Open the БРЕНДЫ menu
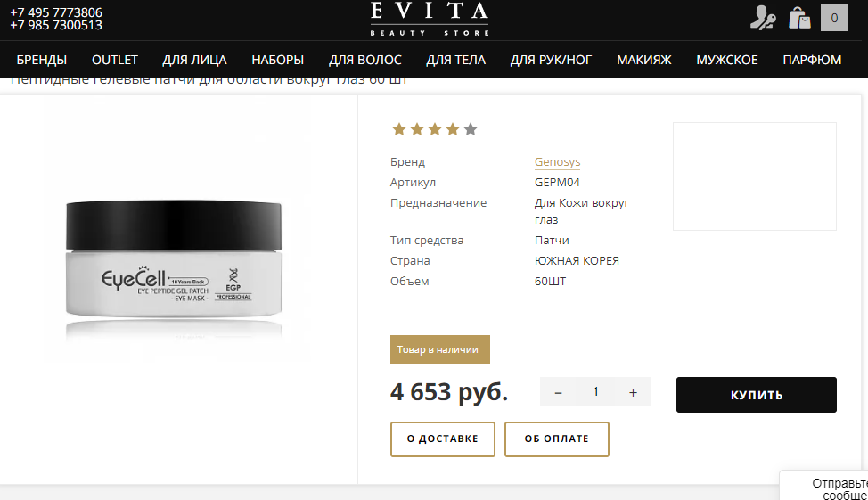 [x=42, y=60]
